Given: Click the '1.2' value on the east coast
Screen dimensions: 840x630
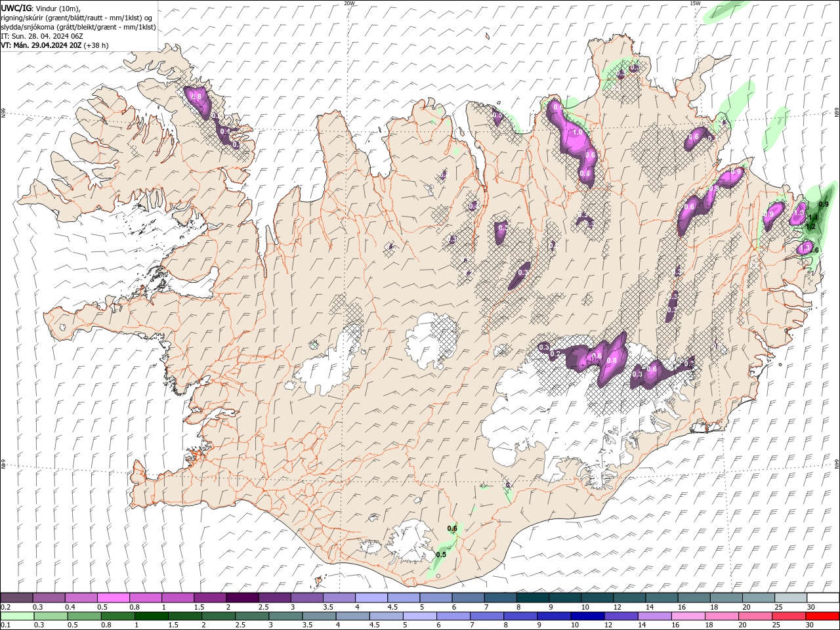Looking at the screenshot, I should (x=810, y=226).
